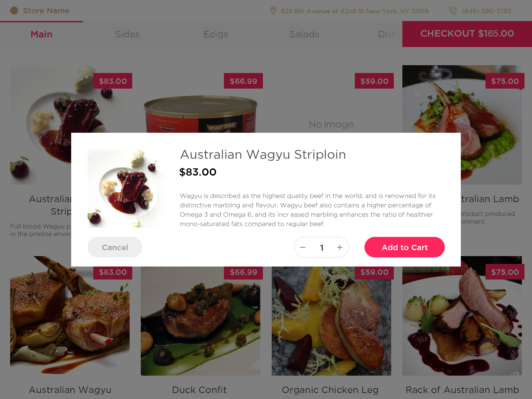This screenshot has width=532, height=399.
Task: Click the quantity value field
Action: [x=322, y=247]
